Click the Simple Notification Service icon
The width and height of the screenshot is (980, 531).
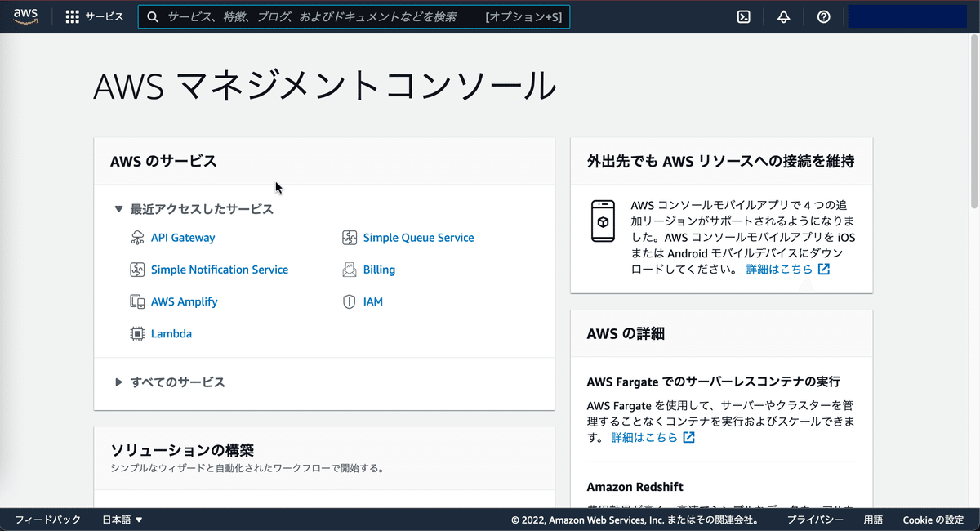tap(137, 270)
